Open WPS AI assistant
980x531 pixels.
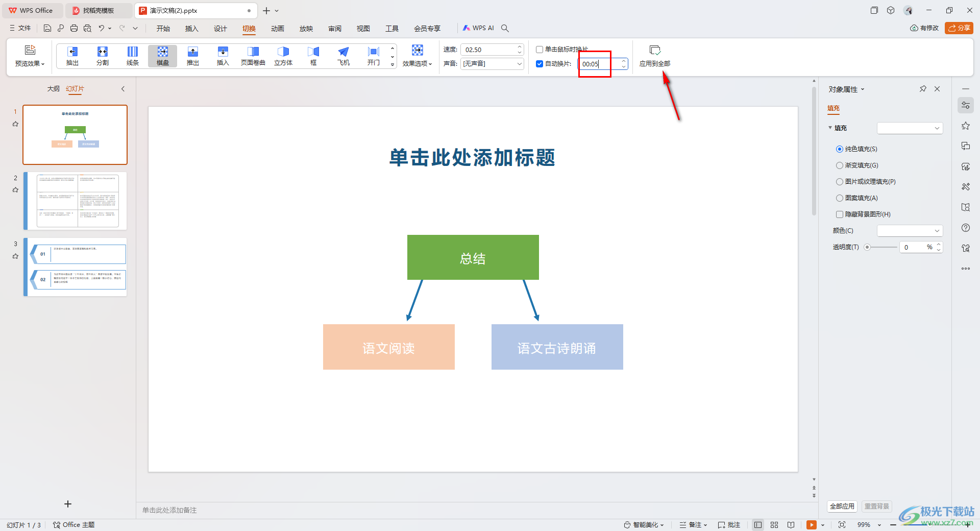point(478,28)
